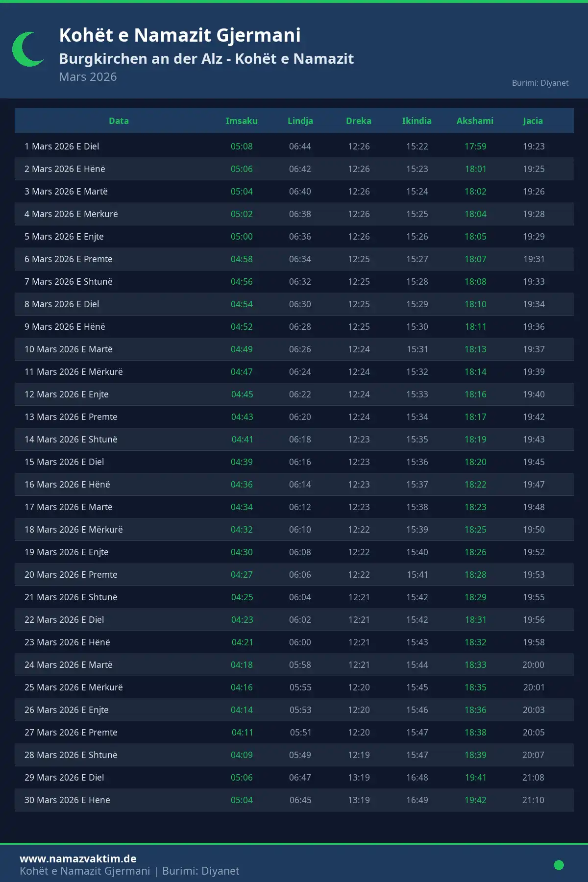This screenshot has width=588, height=882.
Task: Click the Lindja time 06:45 on 30 Mars
Action: tap(300, 800)
